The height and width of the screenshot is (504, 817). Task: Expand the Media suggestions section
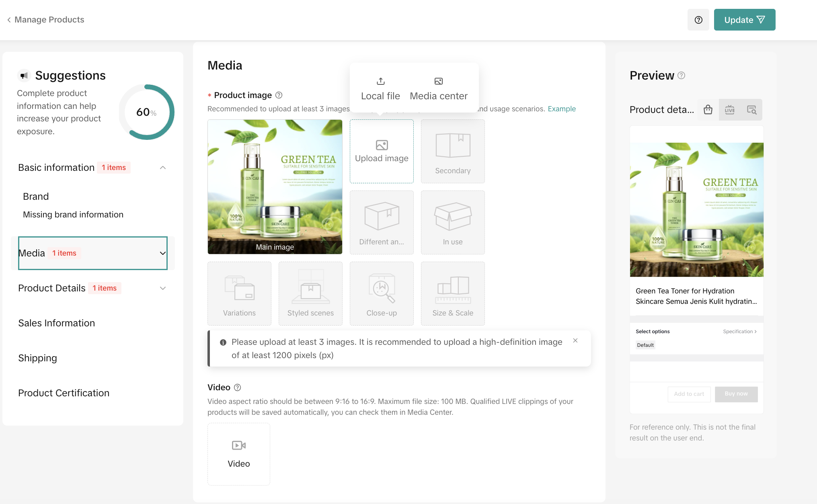[163, 253]
